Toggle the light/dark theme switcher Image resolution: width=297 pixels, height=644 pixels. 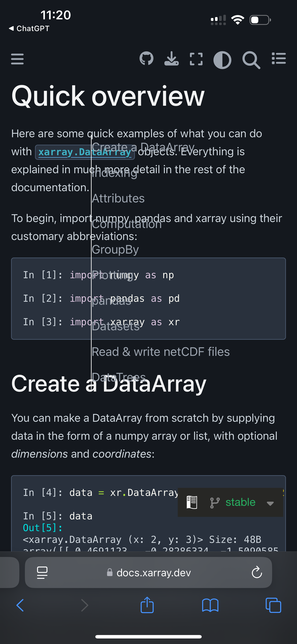222,60
